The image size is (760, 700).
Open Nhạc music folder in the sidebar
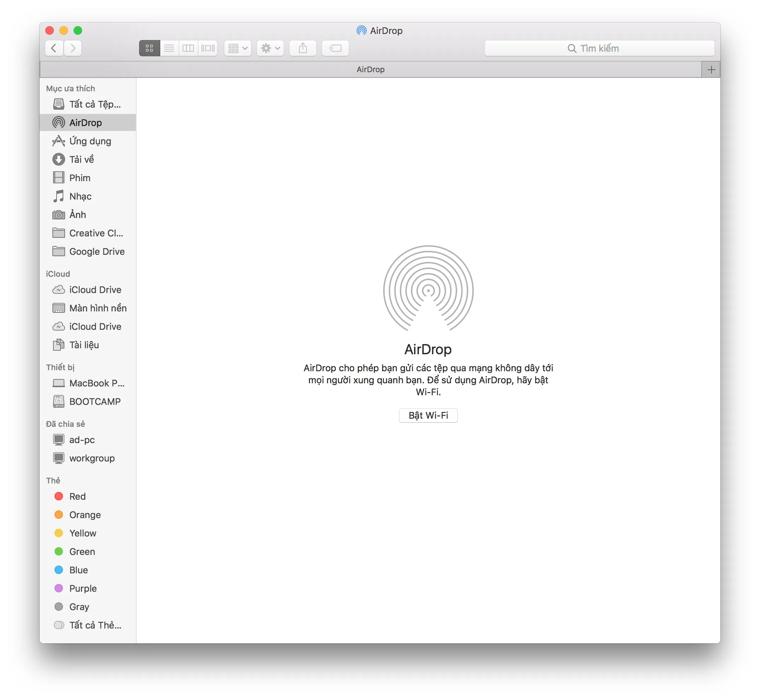[88, 196]
